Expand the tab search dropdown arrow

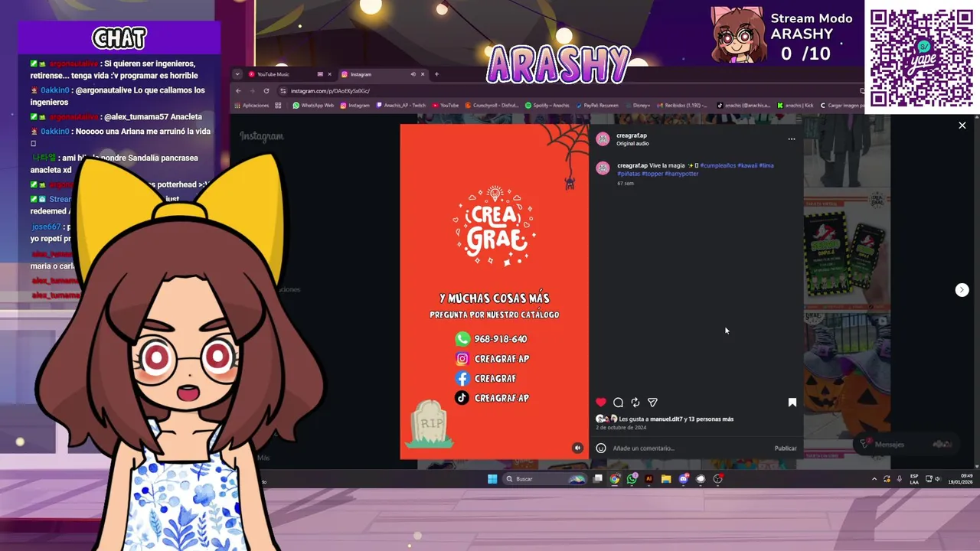(x=237, y=74)
